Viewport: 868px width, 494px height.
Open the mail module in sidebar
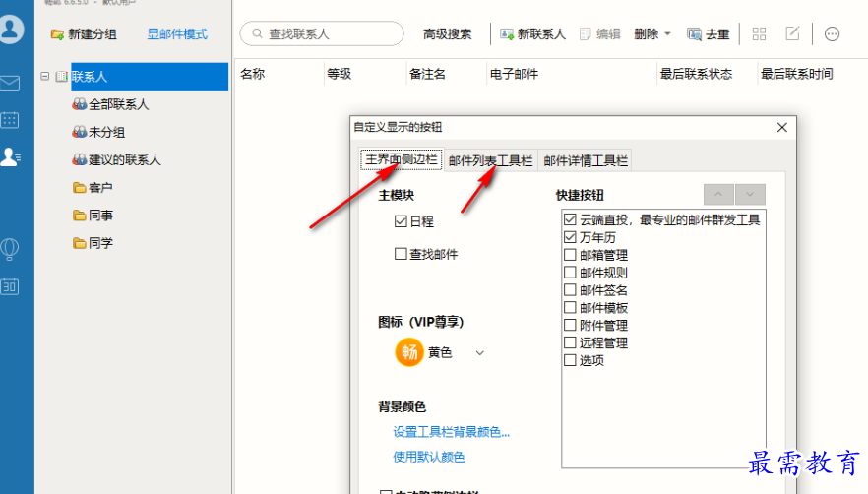click(x=10, y=83)
